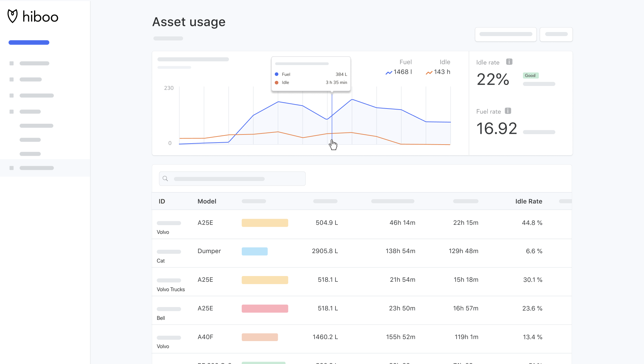The width and height of the screenshot is (644, 364).
Task: Click the 22h 15m cell
Action: 466,223
